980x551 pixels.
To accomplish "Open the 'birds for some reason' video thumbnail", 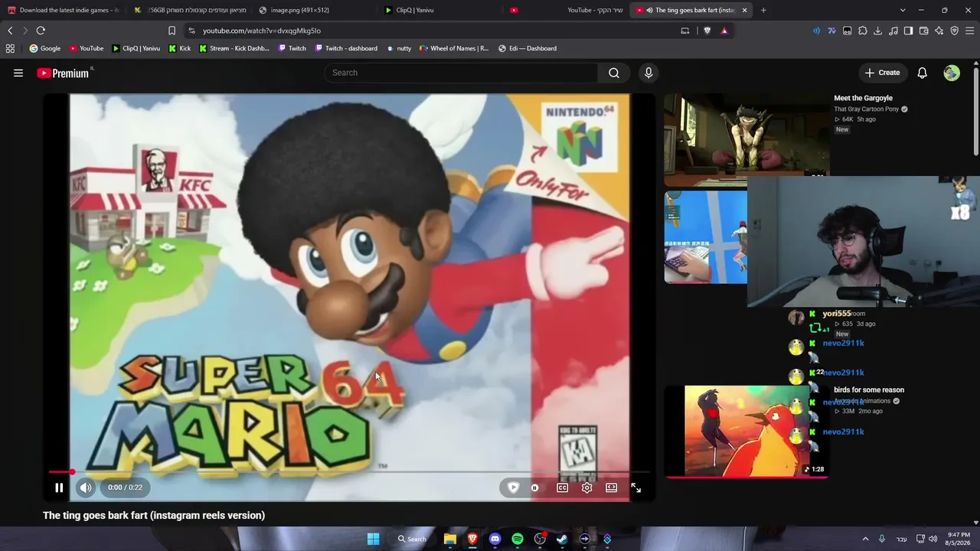I will point(746,431).
